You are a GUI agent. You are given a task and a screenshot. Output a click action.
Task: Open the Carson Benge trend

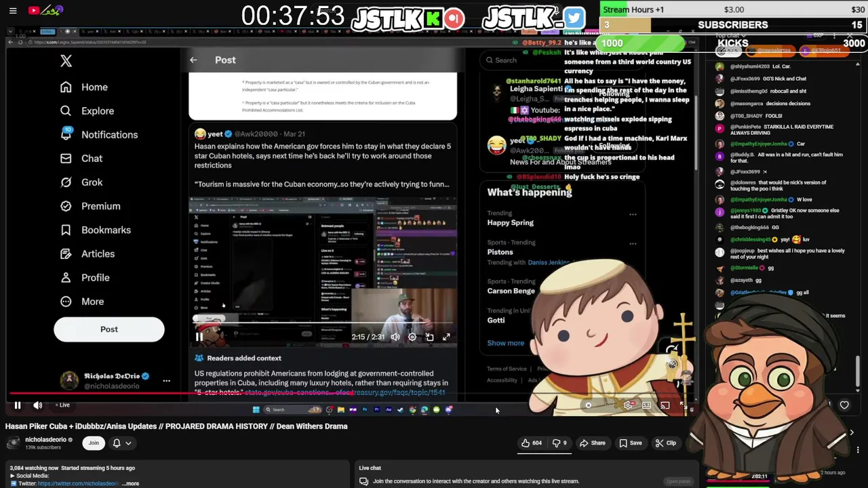click(x=511, y=291)
